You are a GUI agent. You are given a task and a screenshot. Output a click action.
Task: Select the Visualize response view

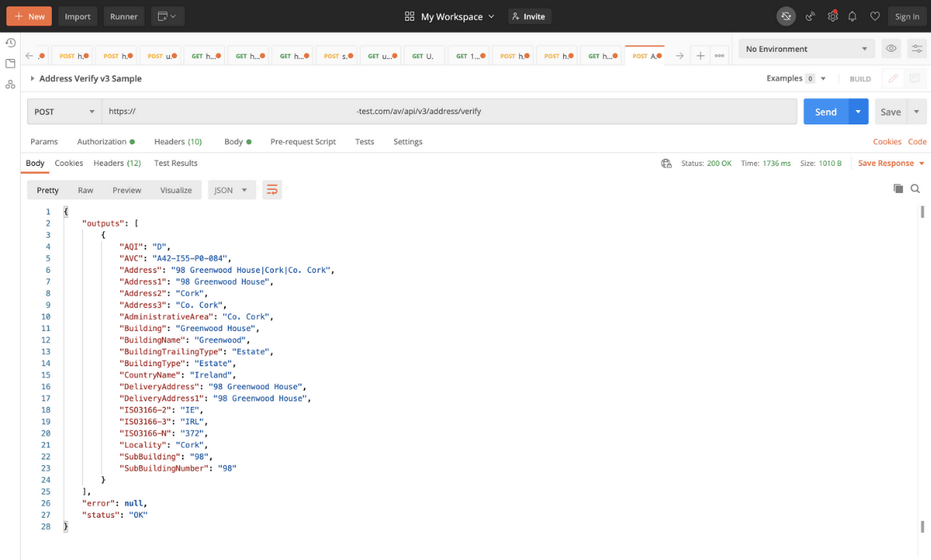point(176,190)
